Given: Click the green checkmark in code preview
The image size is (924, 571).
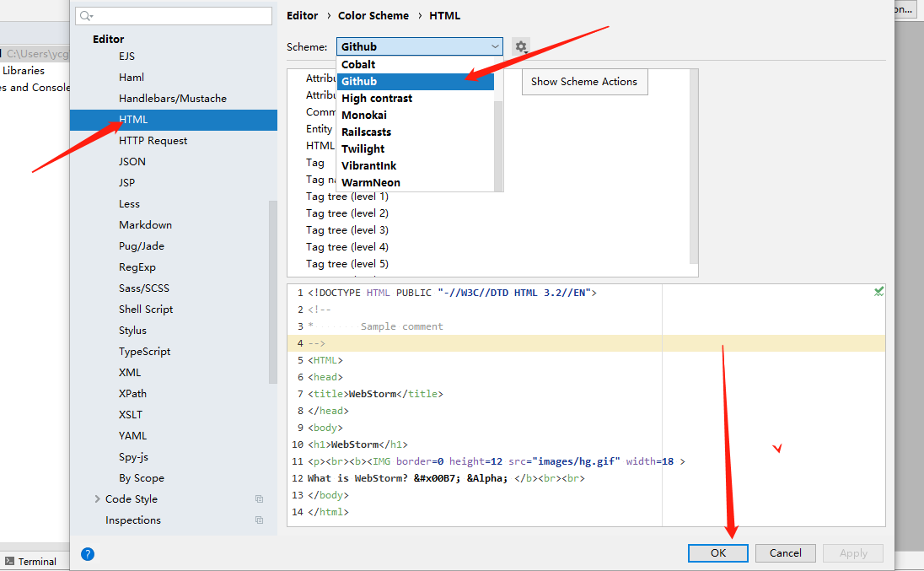Looking at the screenshot, I should coord(878,291).
